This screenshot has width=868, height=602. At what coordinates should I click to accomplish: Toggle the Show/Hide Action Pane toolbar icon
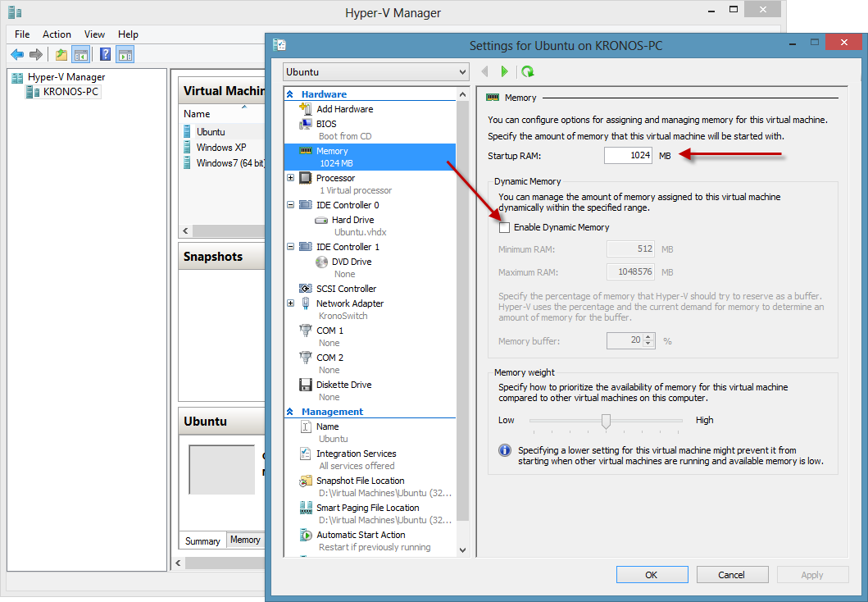(125, 54)
